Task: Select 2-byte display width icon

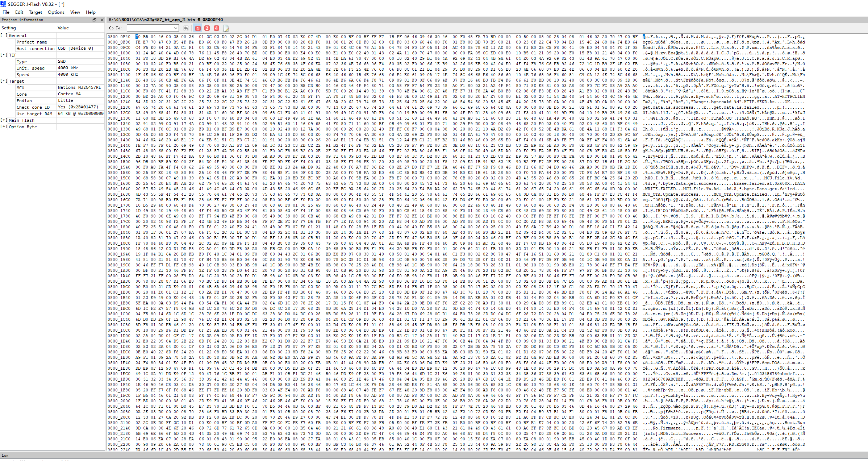Action: coord(207,28)
